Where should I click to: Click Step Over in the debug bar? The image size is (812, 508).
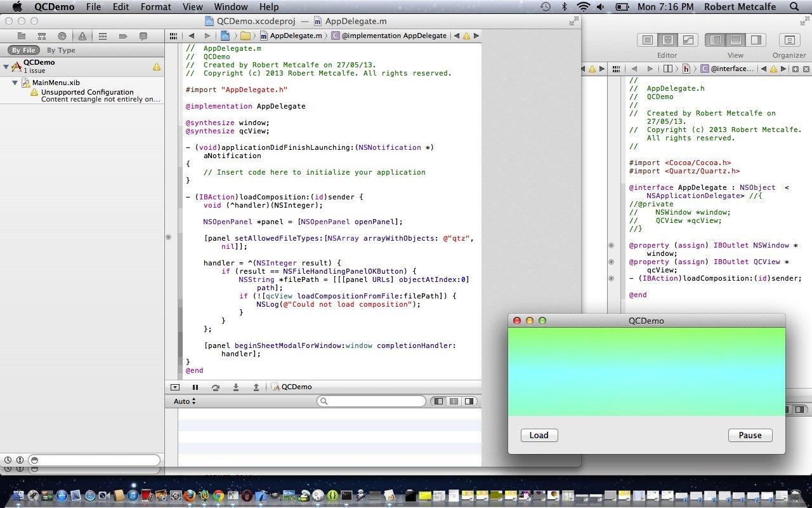pos(216,387)
